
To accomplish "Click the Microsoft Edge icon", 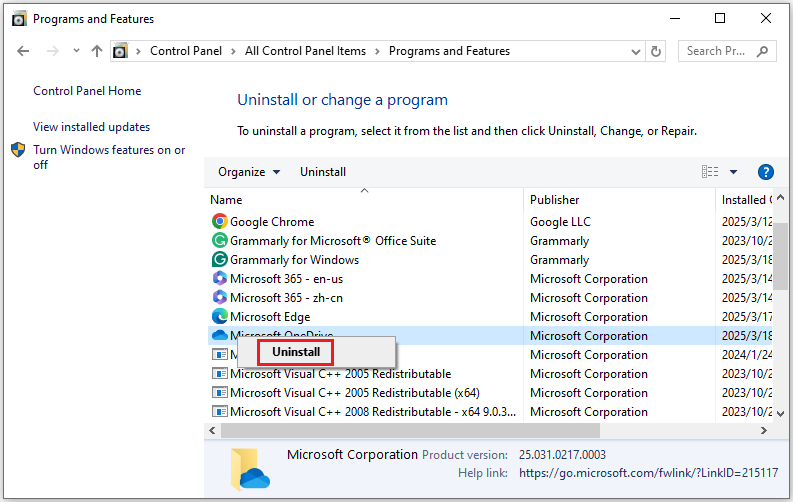I will [219, 316].
